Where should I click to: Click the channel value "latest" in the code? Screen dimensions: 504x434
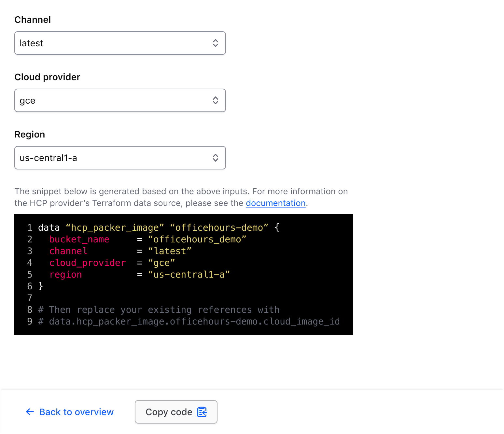170,251
